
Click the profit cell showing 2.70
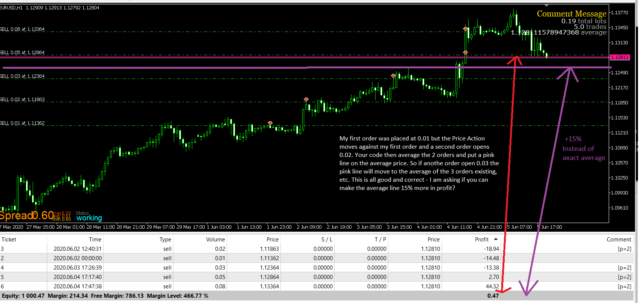coord(494,277)
